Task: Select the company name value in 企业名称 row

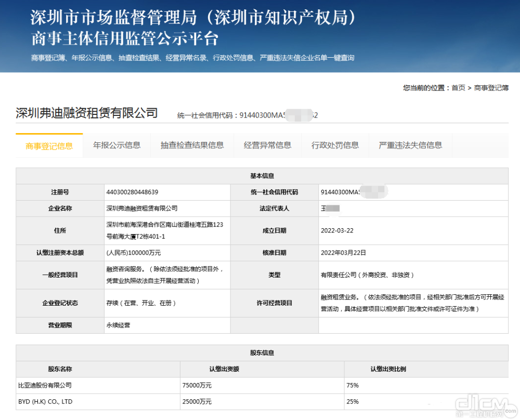Action: click(x=141, y=208)
